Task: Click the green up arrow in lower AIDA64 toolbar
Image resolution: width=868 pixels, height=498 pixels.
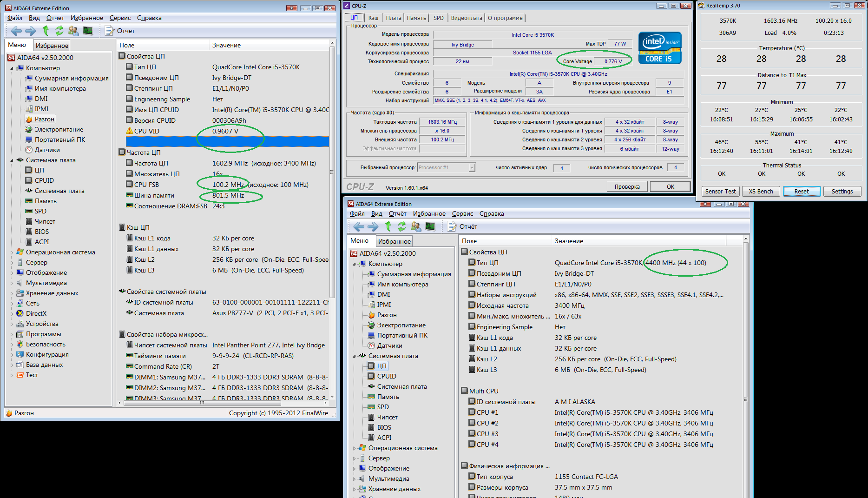Action: click(x=388, y=227)
